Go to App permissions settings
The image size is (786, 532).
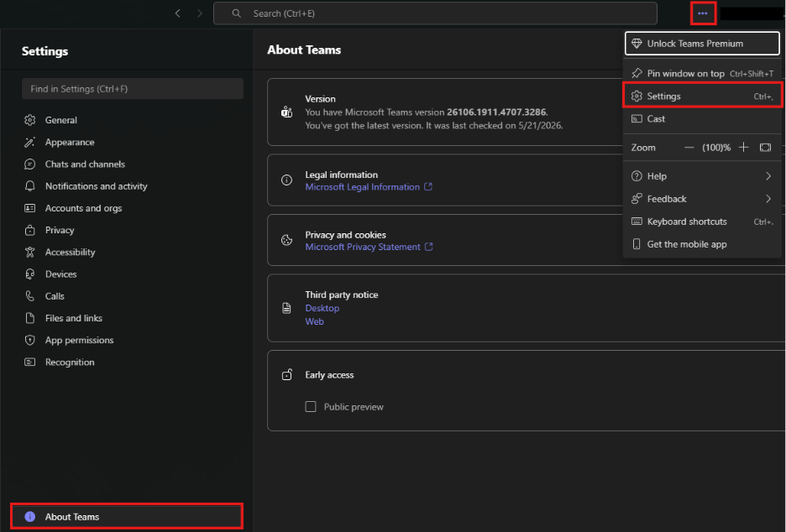point(133,340)
